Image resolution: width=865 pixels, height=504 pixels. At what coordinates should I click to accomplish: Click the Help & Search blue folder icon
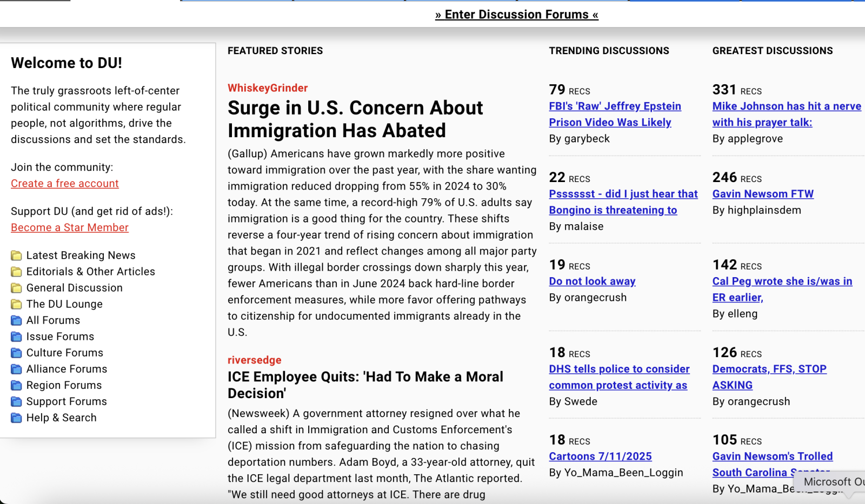tap(17, 418)
